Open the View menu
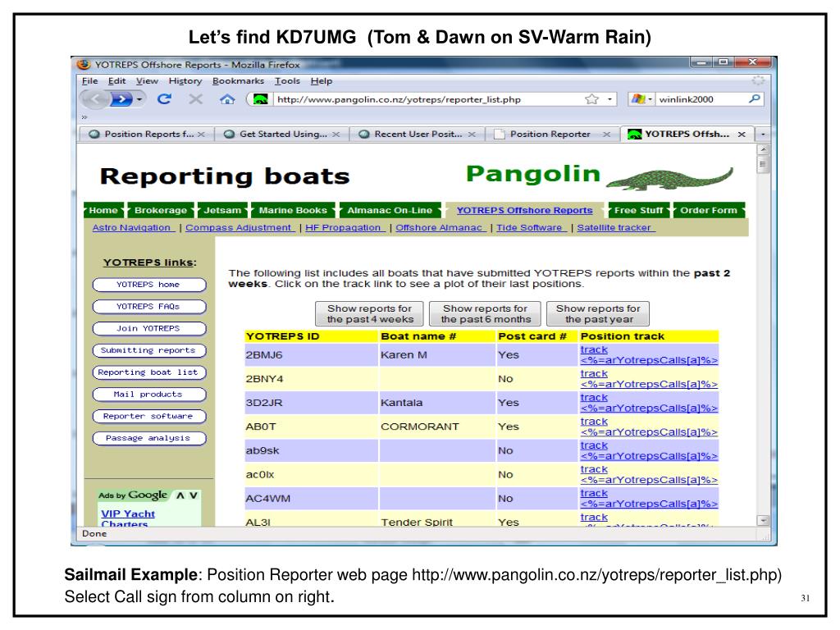840x630 pixels. point(147,81)
